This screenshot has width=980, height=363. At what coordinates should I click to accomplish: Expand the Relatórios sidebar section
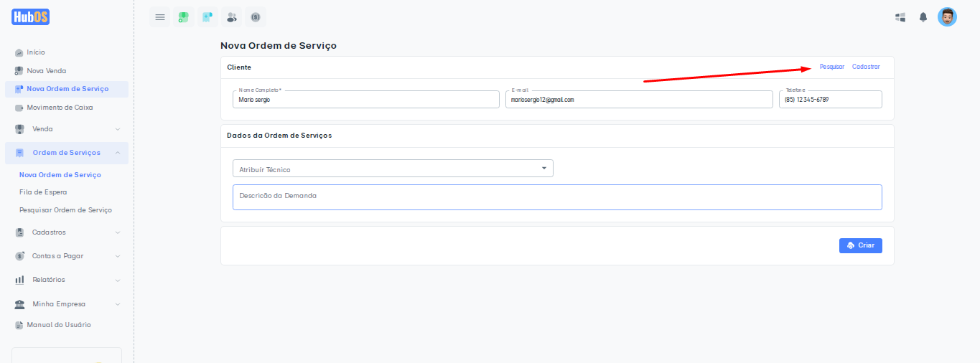(x=66, y=280)
